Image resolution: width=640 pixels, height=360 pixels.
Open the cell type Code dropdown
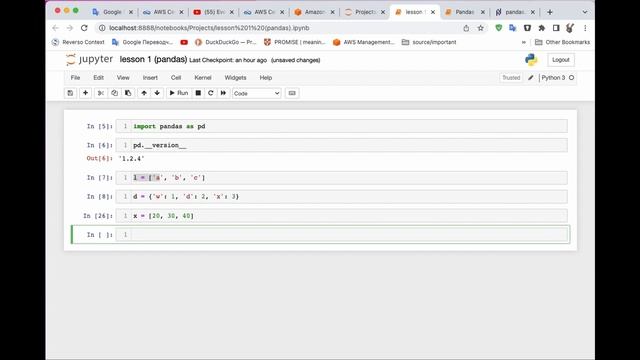257,93
